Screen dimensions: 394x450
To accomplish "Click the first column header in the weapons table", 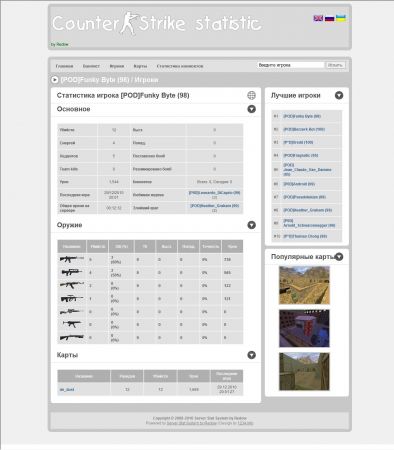I will click(72, 246).
